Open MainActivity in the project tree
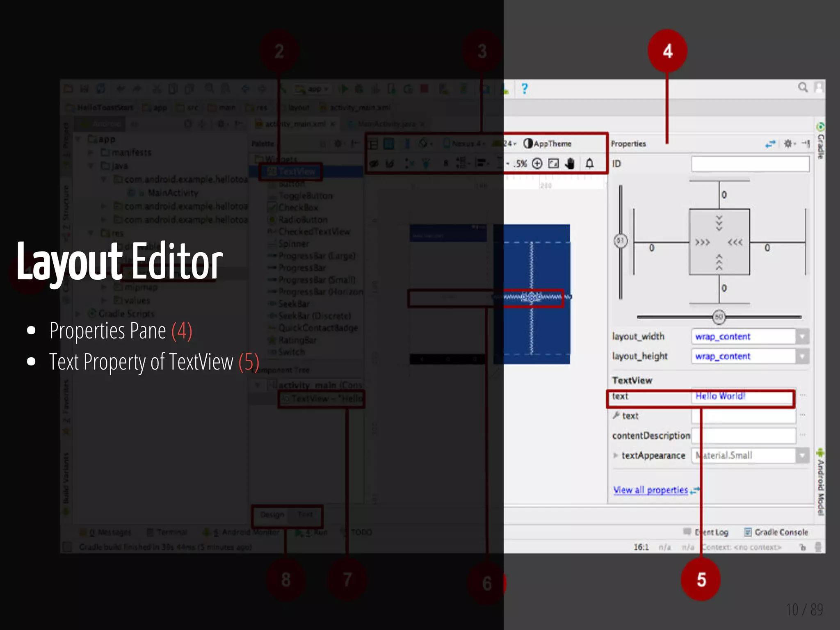 pos(173,193)
